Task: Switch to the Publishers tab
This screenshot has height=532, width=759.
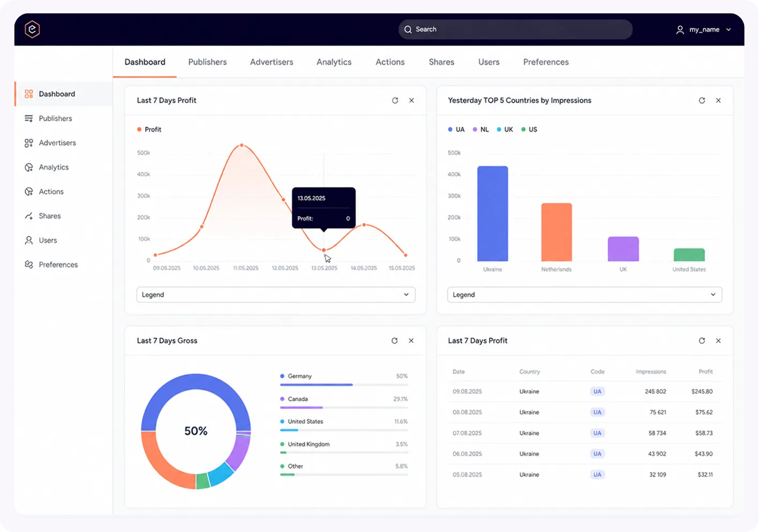Action: click(207, 62)
